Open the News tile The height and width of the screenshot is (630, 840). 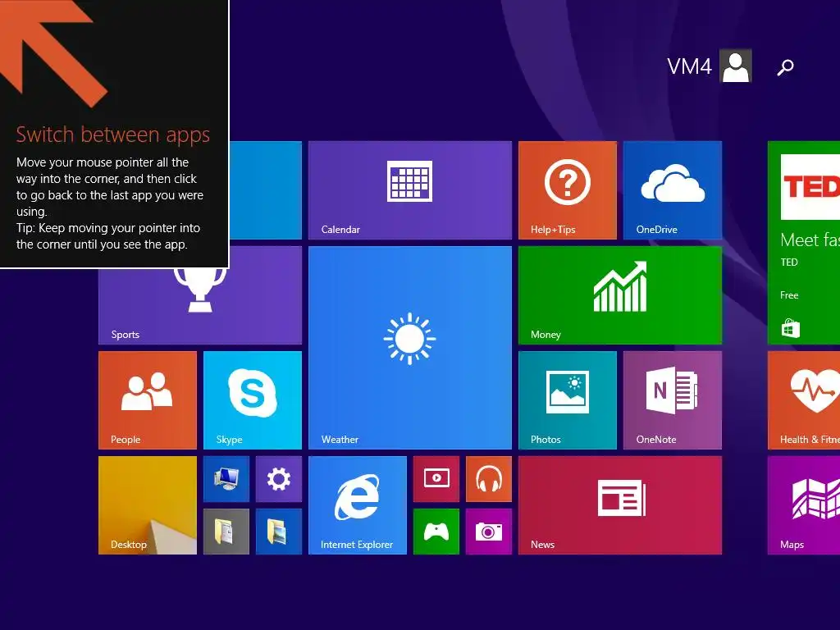click(x=620, y=505)
